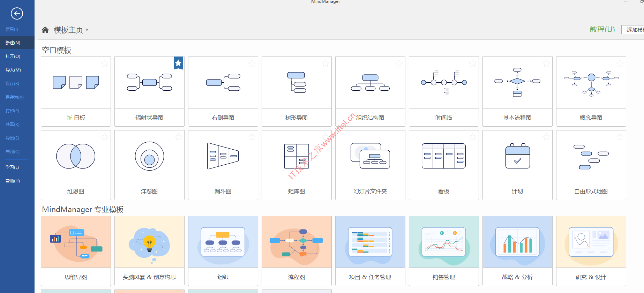Open the 头脑风暴 & 创意构思 thumbnail
Image resolution: width=644 pixels, height=293 pixels.
(149, 242)
